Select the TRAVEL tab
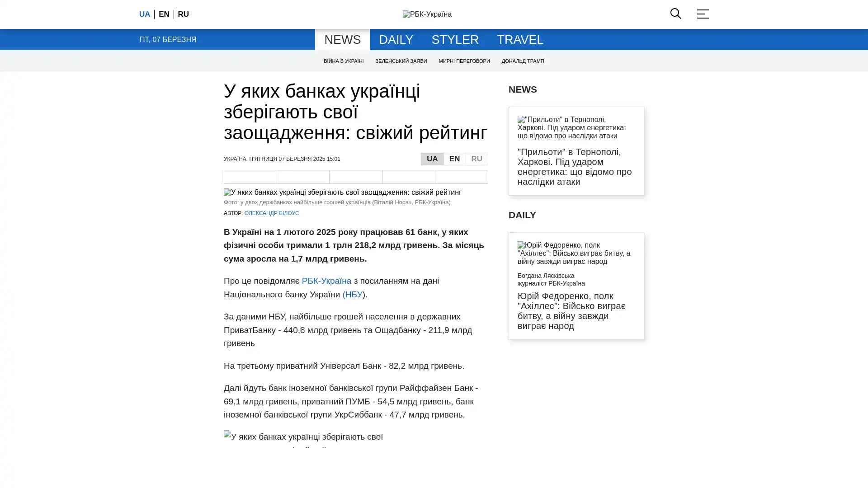The height and width of the screenshot is (488, 868). point(520,40)
